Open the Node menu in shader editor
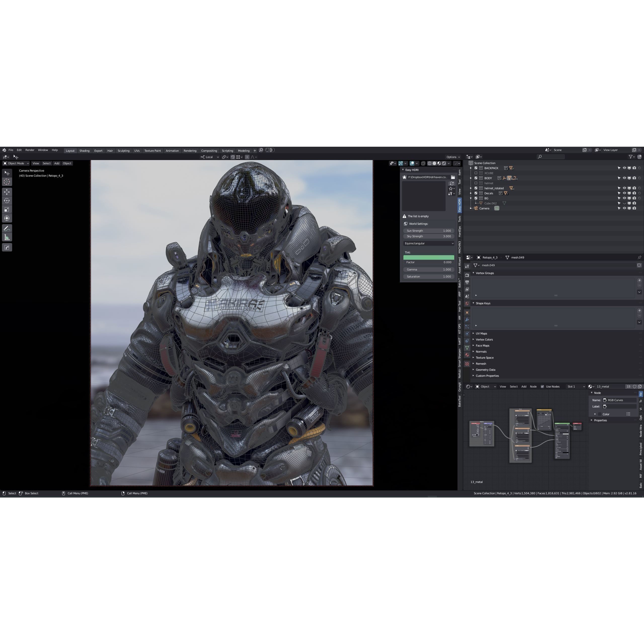Viewport: 644px width, 644px height. click(x=533, y=386)
